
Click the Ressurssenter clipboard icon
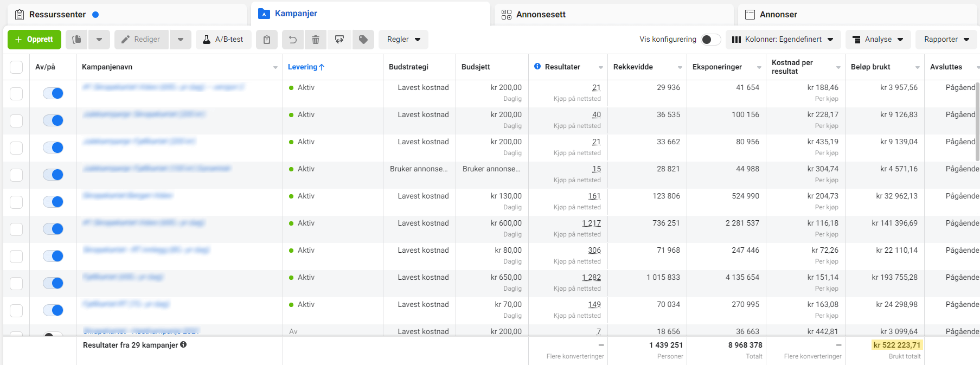click(x=20, y=15)
